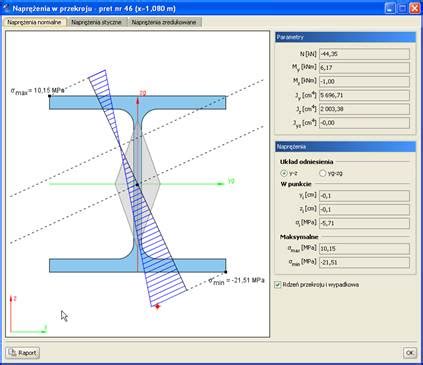423x365 pixels.
Task: Maximize the stress dialog window
Action: [x=402, y=8]
